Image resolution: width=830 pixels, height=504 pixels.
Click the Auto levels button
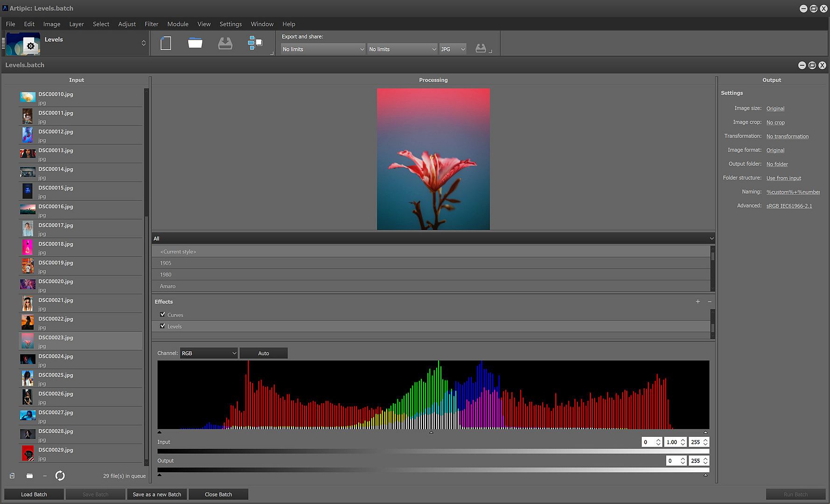click(263, 353)
